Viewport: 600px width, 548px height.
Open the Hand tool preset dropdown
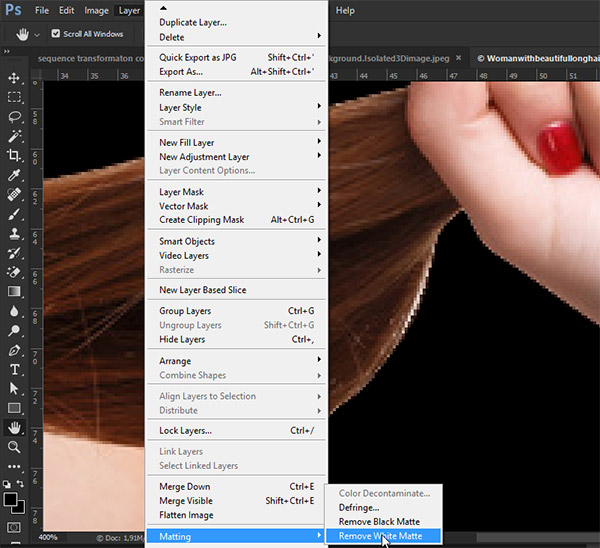pyautogui.click(x=37, y=34)
